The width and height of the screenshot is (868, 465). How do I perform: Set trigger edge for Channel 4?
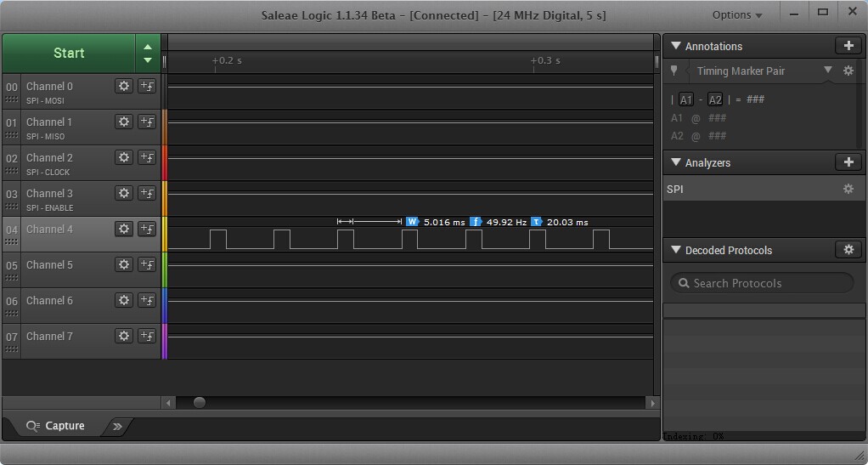[x=147, y=229]
